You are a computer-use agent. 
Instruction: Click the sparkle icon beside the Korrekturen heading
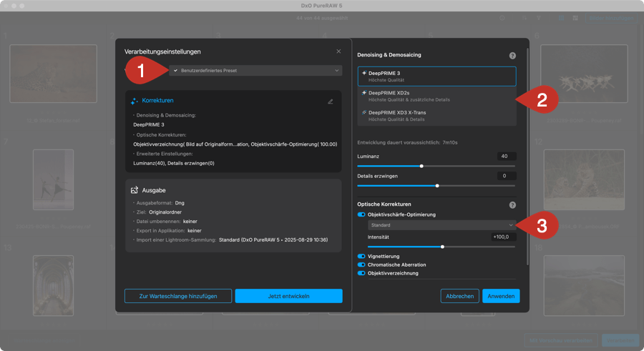point(135,101)
